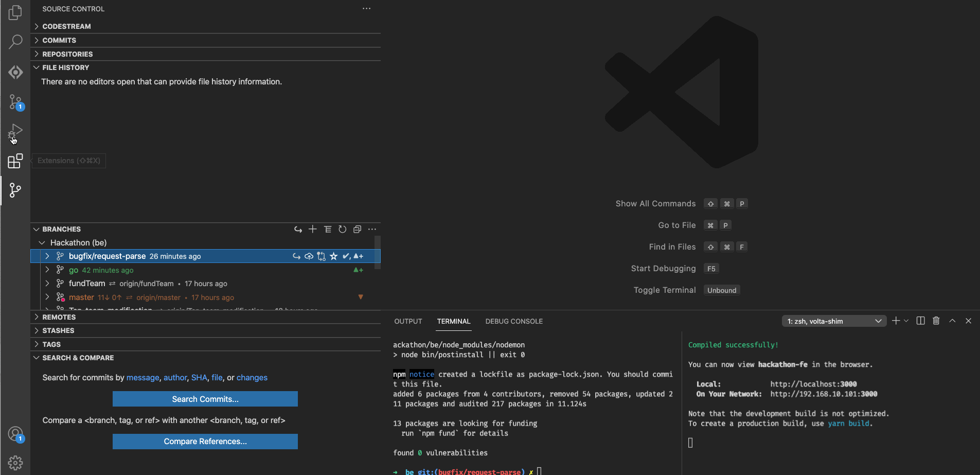
Task: Open the Run and Debug view
Action: [x=15, y=132]
